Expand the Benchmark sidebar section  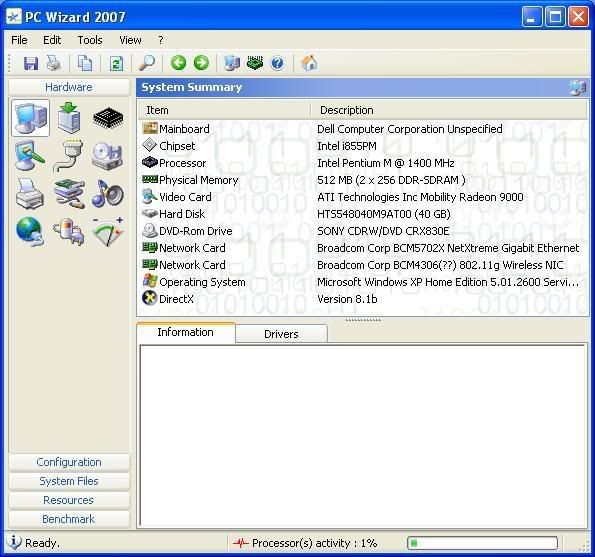pos(69,519)
